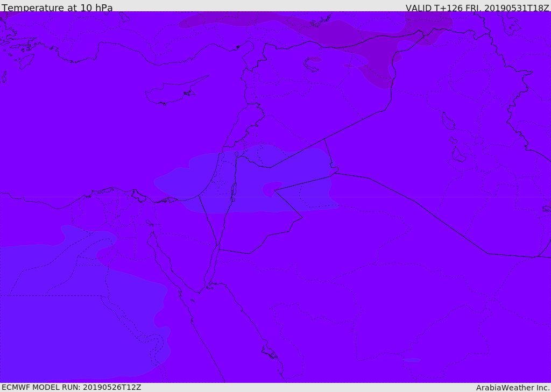Click the Sea of Galilee outline
This screenshot has width=551, height=392.
[x=236, y=154]
